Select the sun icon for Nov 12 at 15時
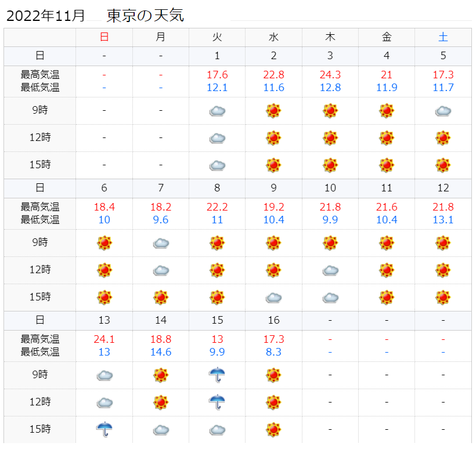 pyautogui.click(x=443, y=298)
